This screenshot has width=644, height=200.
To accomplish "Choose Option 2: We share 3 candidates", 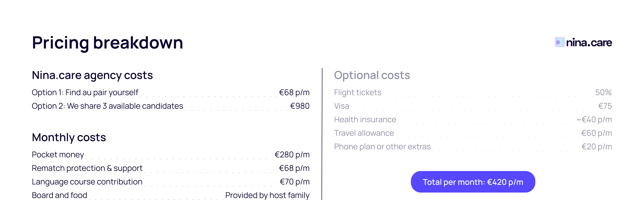I will (107, 106).
